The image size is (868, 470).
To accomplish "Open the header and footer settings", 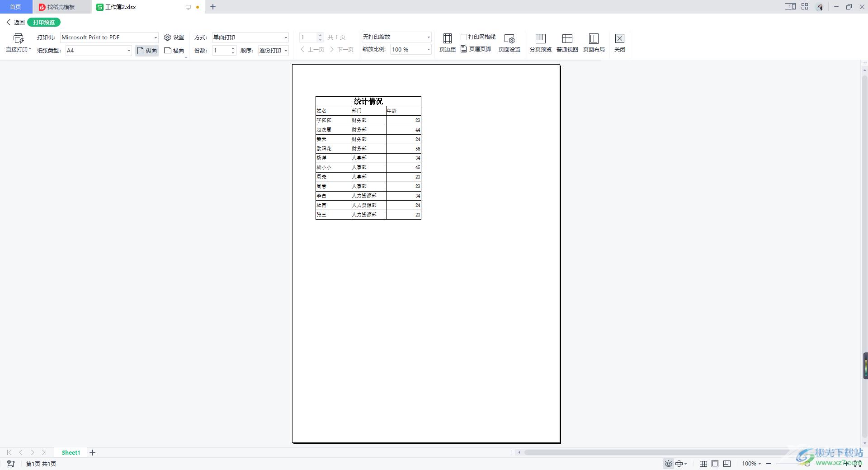I will click(476, 49).
